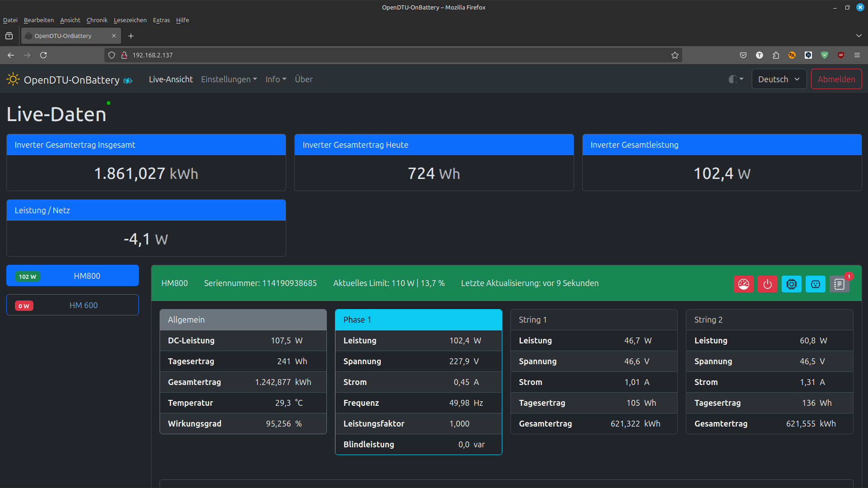This screenshot has height=488, width=868.
Task: Open the Lesezeichen menu
Action: pyautogui.click(x=130, y=20)
